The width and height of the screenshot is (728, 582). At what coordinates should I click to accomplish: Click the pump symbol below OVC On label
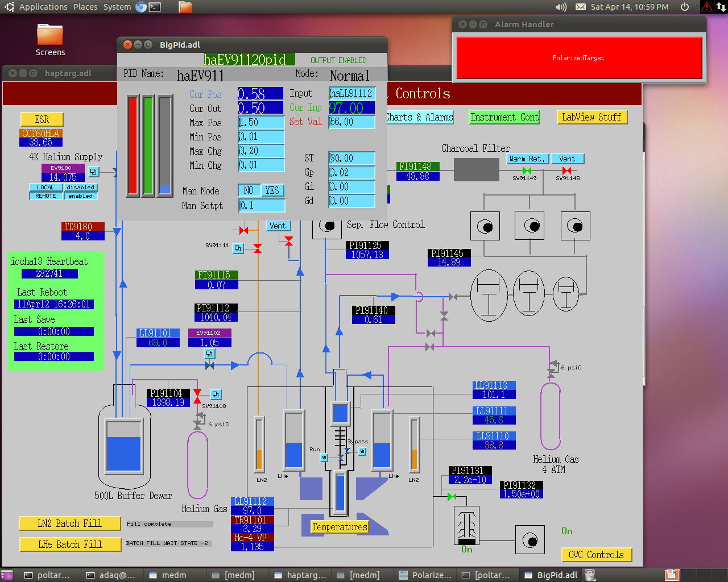pyautogui.click(x=530, y=539)
